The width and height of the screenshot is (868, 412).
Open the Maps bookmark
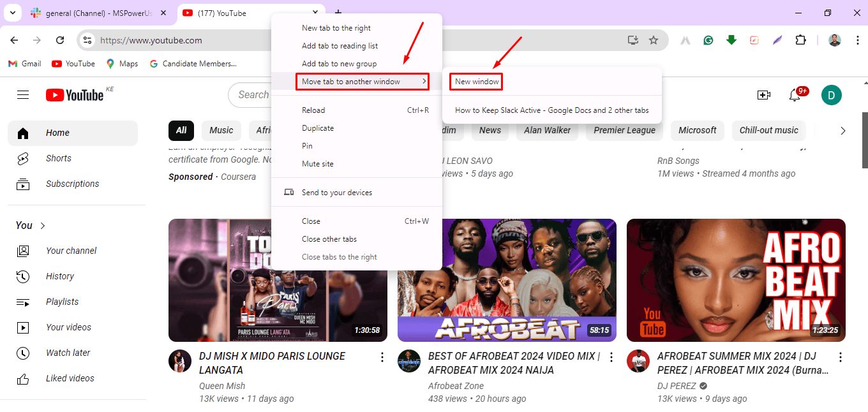pos(122,63)
